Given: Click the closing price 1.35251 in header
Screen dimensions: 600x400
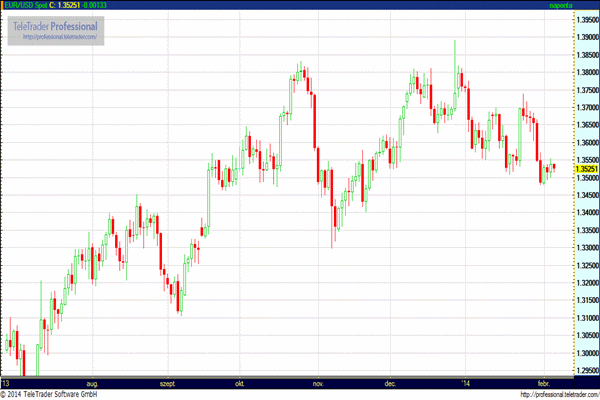Looking at the screenshot, I should tap(69, 5).
